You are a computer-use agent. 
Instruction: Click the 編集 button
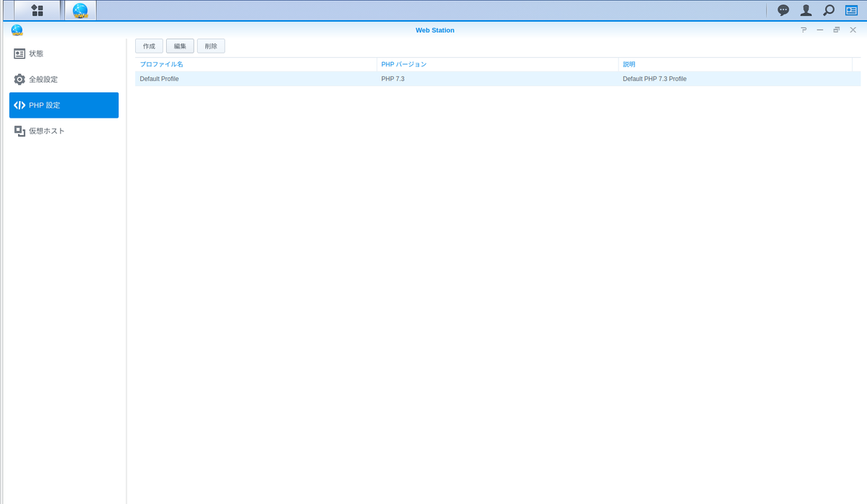180,46
